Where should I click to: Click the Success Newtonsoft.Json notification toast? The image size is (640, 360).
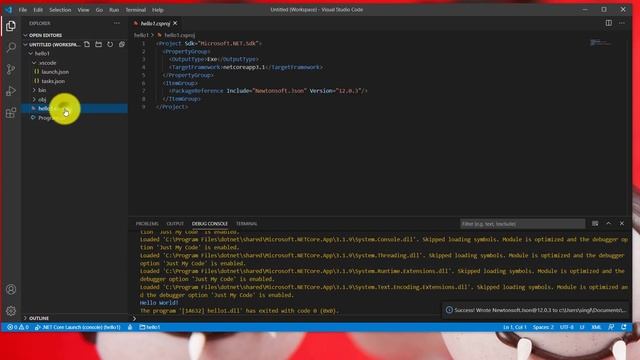[536, 310]
